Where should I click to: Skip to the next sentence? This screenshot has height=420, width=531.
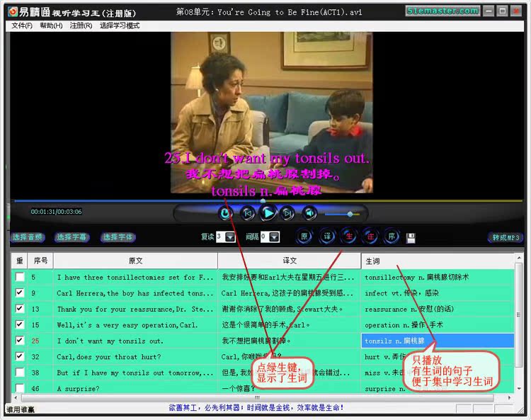[x=288, y=213]
